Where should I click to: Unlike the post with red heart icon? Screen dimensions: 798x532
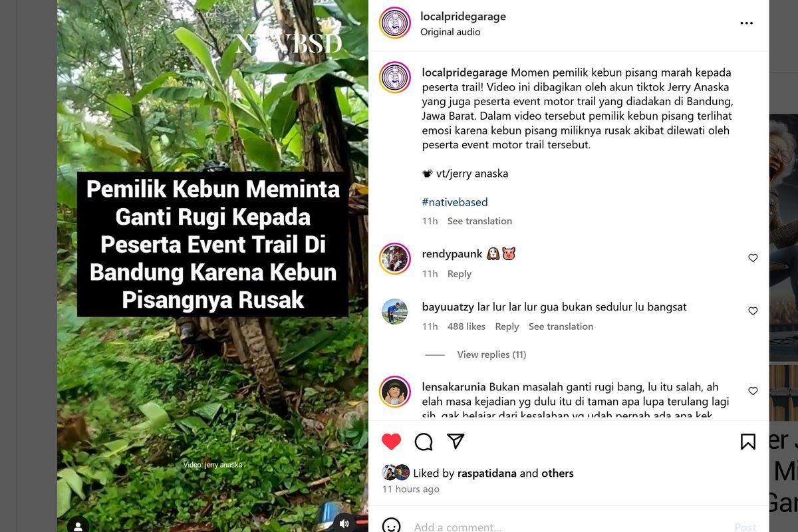(392, 442)
